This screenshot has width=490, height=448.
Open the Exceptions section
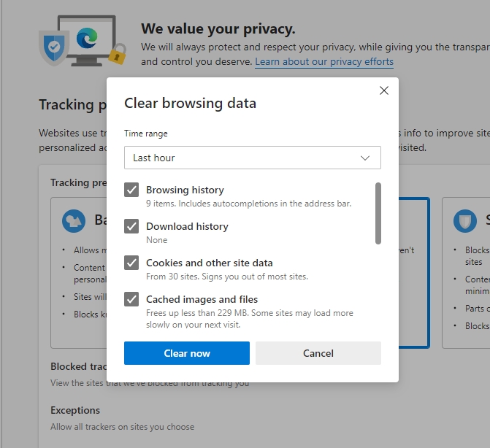click(x=75, y=410)
